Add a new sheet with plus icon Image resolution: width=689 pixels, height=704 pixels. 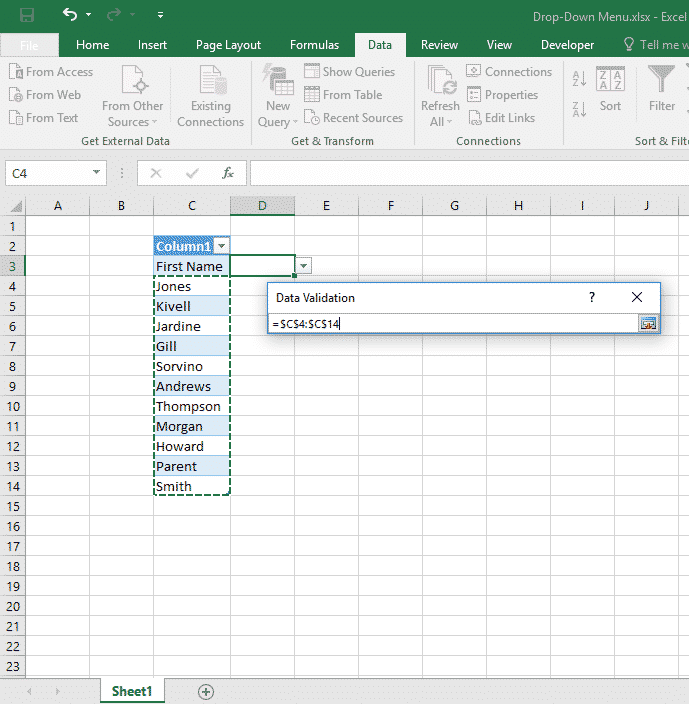206,691
